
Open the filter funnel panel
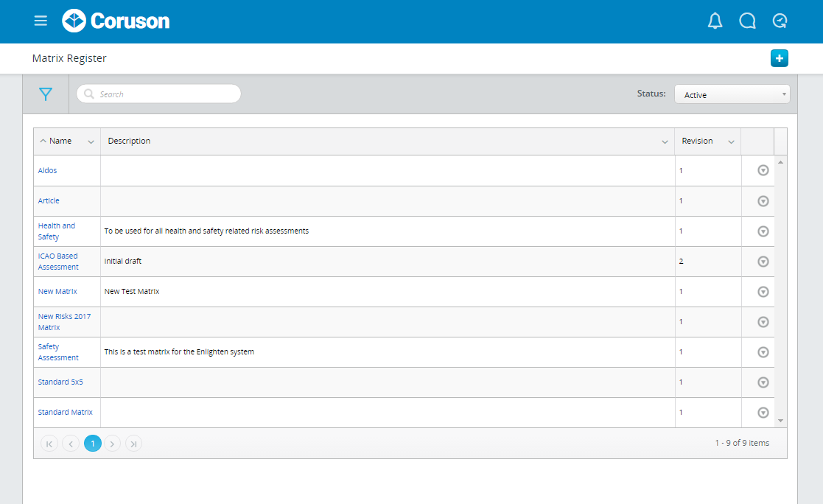46,94
